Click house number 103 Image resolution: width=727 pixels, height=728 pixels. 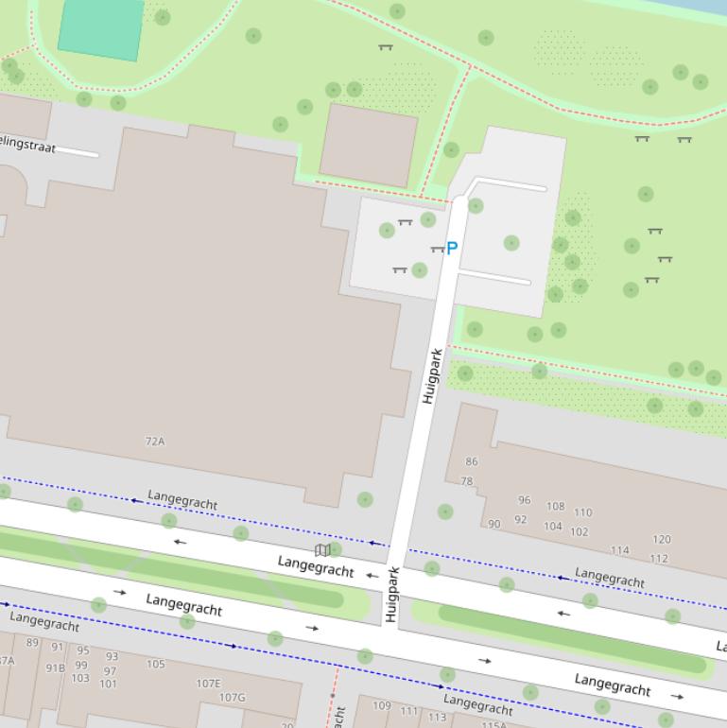(x=80, y=678)
